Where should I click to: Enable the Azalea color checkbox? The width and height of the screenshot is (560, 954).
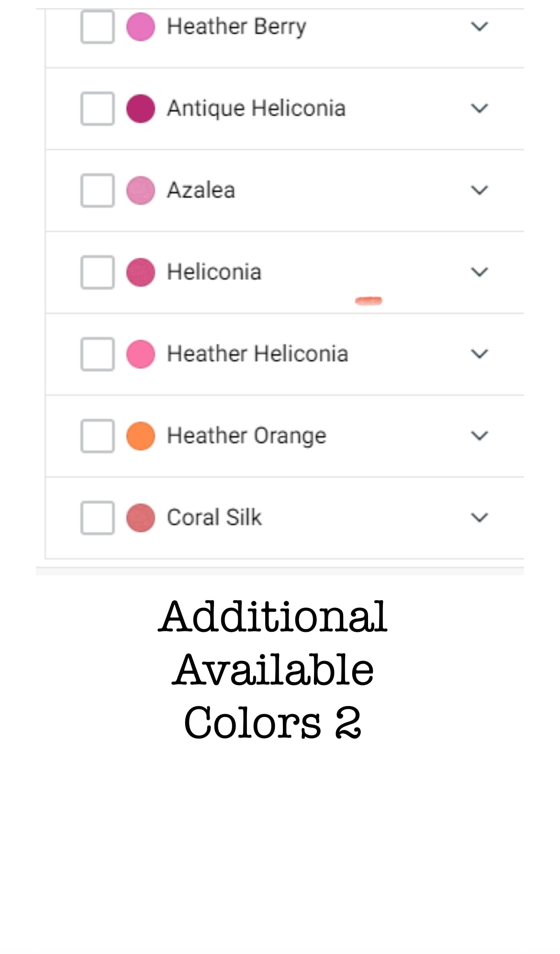click(97, 191)
